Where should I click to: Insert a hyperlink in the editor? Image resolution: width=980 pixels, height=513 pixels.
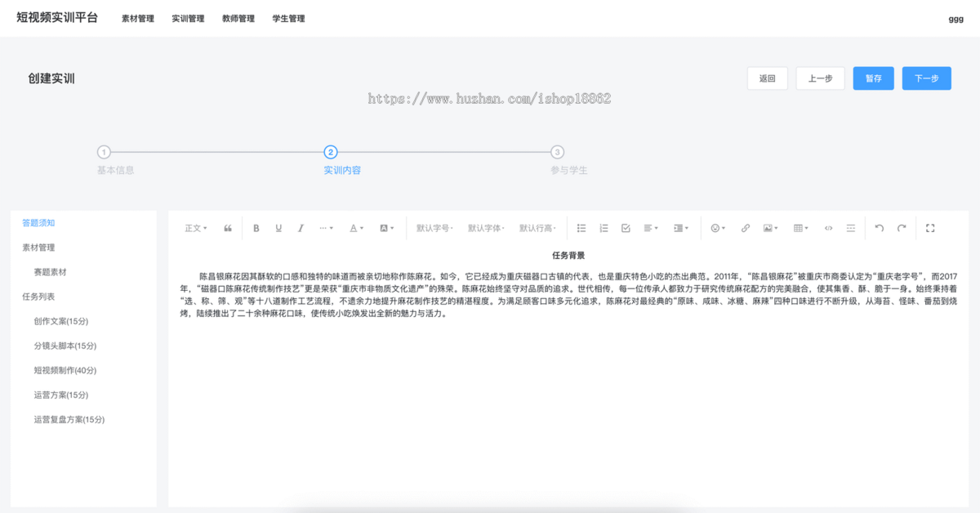click(x=745, y=228)
